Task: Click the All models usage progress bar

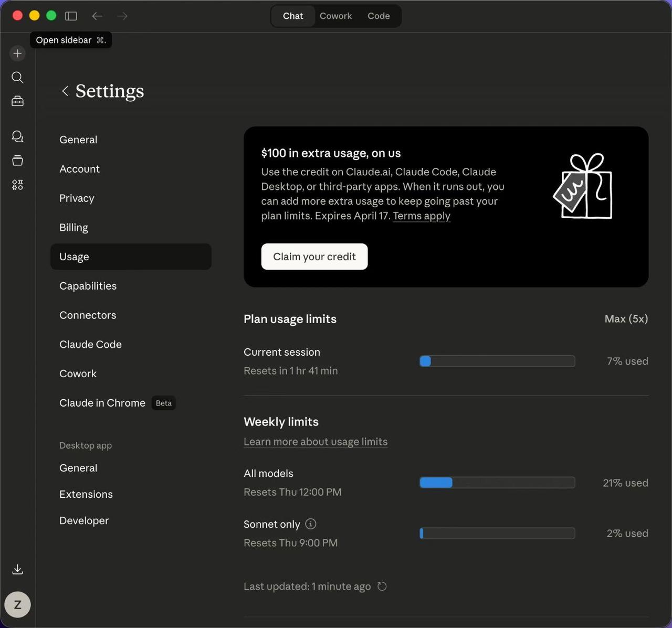Action: point(497,483)
